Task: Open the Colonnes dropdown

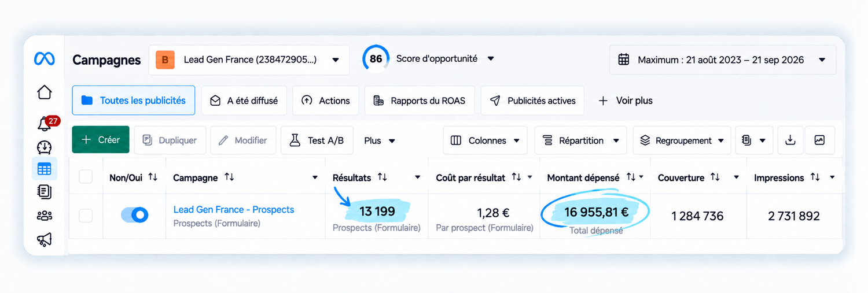Action: tap(485, 140)
